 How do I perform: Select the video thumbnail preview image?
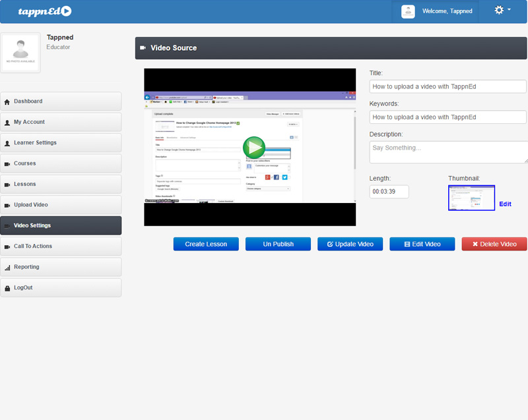tap(471, 198)
